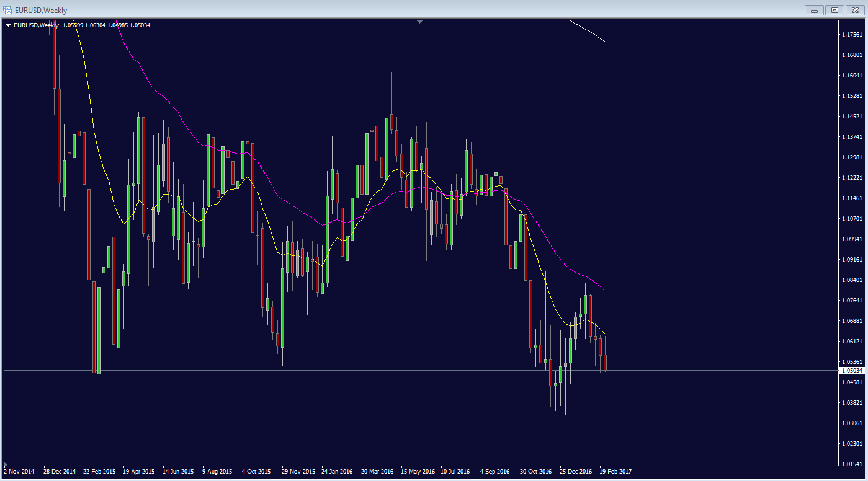Screen dimensions: 868x481
Task: Click the chart icon in the title bar
Action: [x=6, y=10]
